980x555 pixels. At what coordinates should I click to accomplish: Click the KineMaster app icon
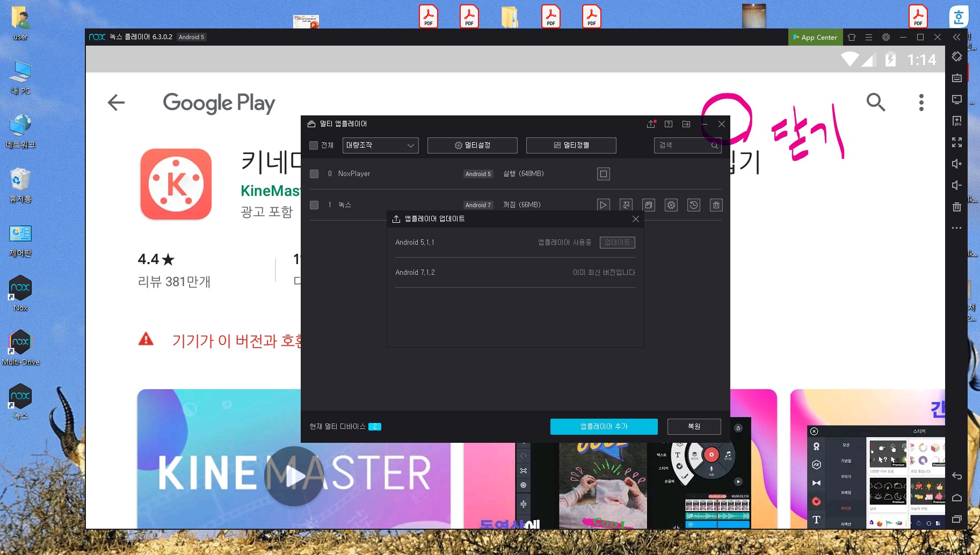176,184
